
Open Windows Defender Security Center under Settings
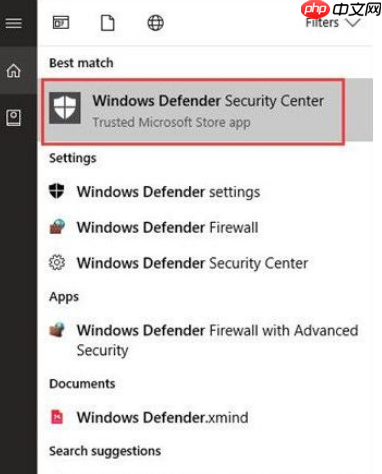tap(192, 263)
